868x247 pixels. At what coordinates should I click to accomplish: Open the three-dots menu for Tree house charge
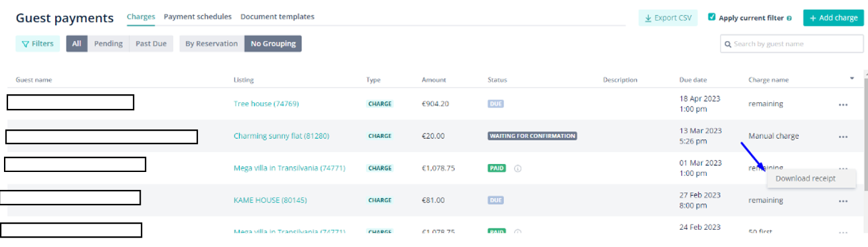pyautogui.click(x=843, y=104)
